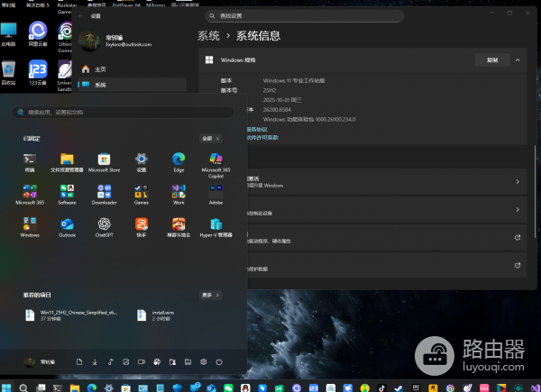The image size is (541, 392).
Task: Open Videos folder icon in Start footer
Action: [142, 361]
